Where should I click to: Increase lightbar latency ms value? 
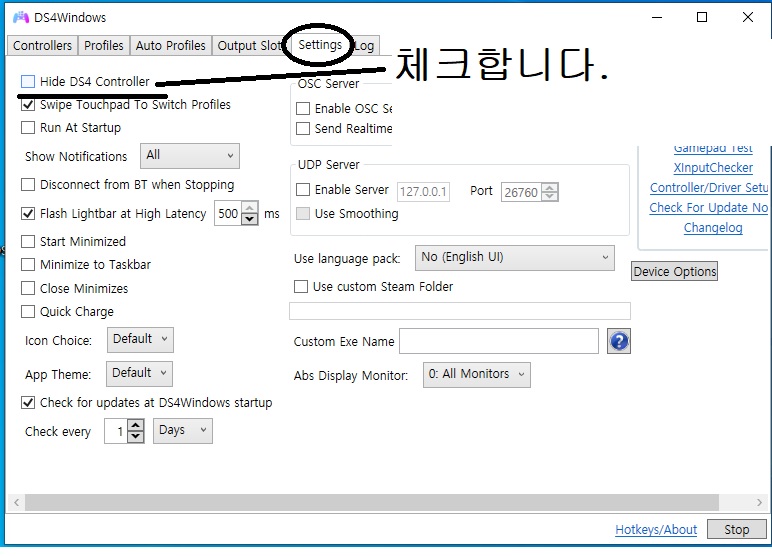click(250, 208)
